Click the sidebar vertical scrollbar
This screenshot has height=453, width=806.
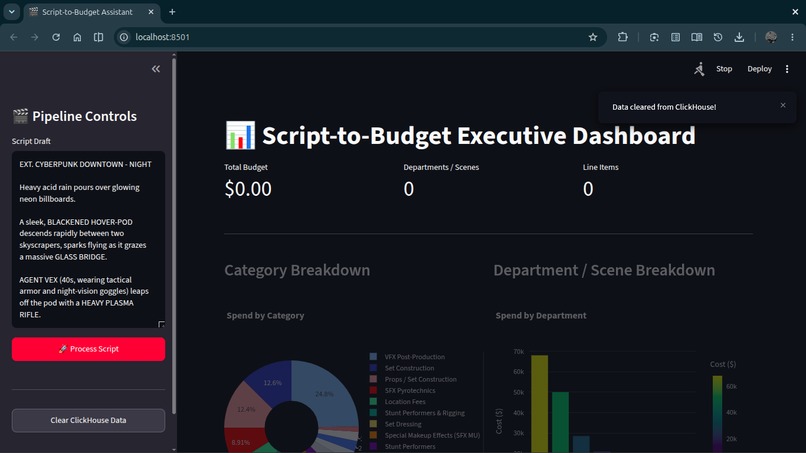click(x=174, y=234)
